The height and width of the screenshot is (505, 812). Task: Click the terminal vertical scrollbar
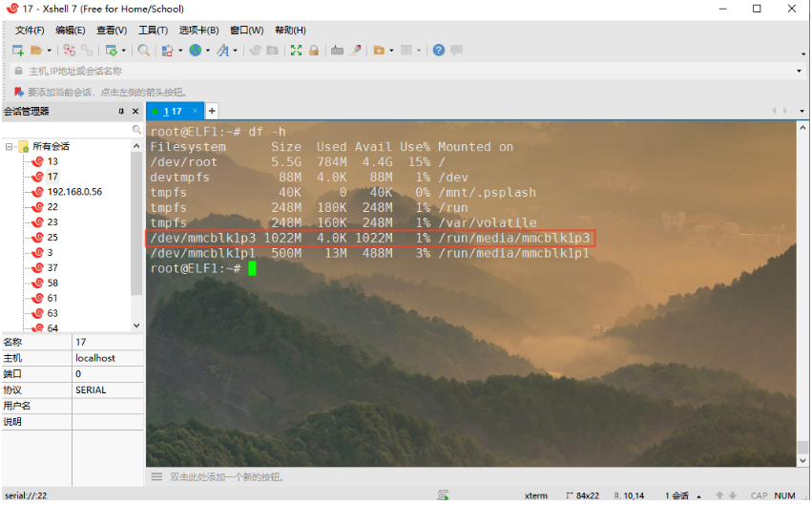point(803,286)
